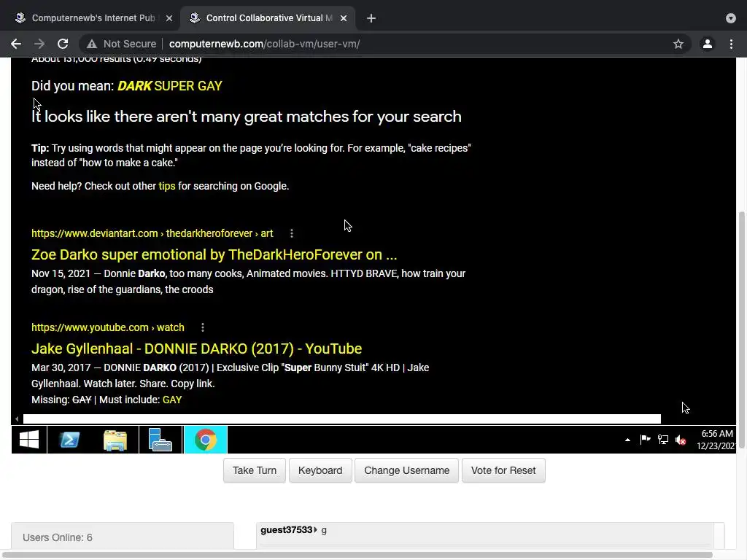Open the browser three-dot menu
The image size is (747, 560).
pos(731,44)
